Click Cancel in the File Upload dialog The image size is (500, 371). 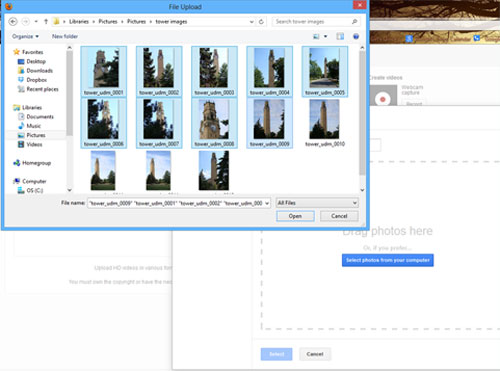click(339, 216)
